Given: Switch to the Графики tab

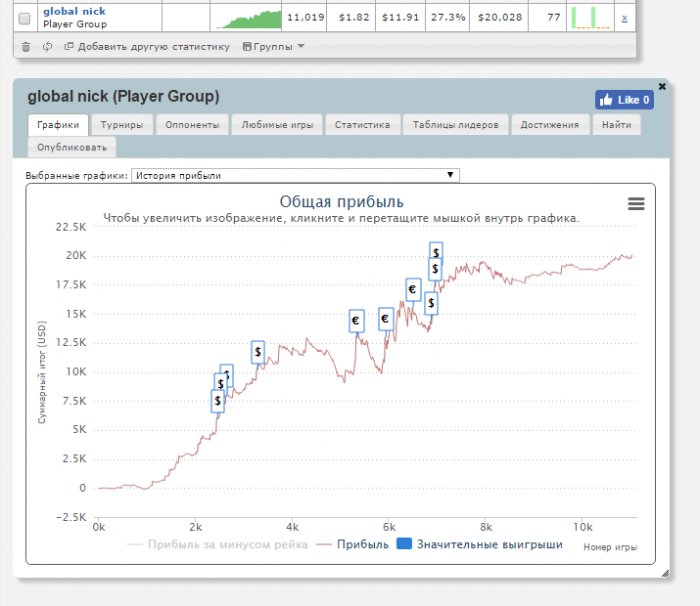Looking at the screenshot, I should 58,125.
